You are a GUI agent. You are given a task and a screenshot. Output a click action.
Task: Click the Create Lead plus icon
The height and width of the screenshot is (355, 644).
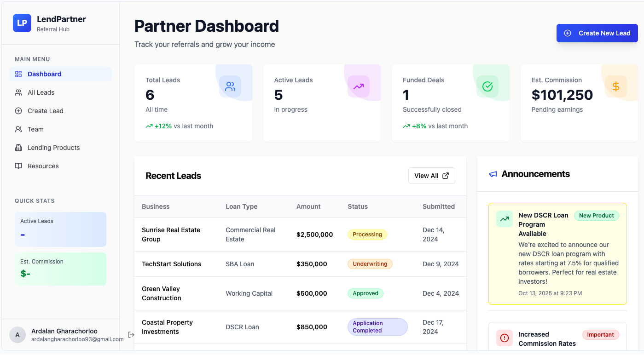click(17, 110)
